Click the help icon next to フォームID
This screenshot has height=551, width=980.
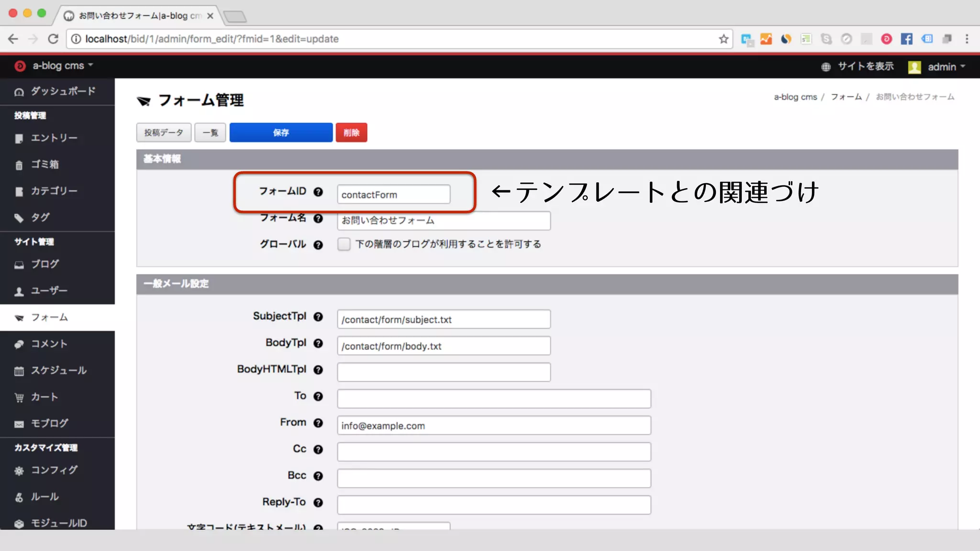318,192
